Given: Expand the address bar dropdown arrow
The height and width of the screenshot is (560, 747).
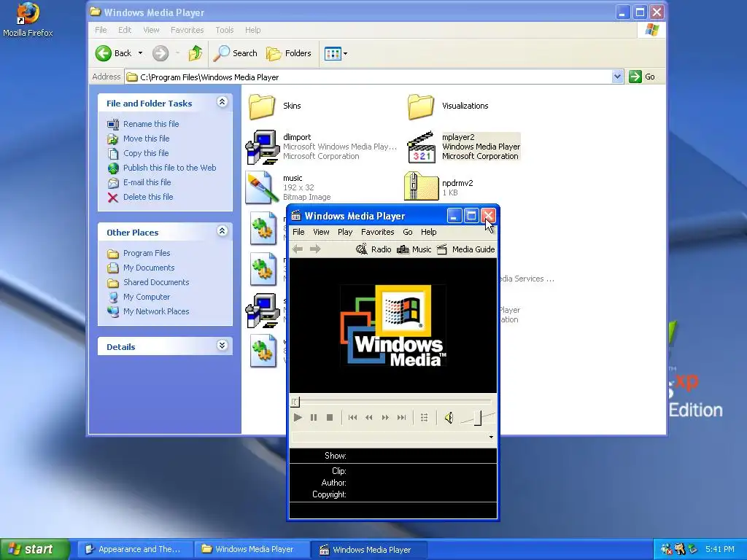Looking at the screenshot, I should click(617, 77).
